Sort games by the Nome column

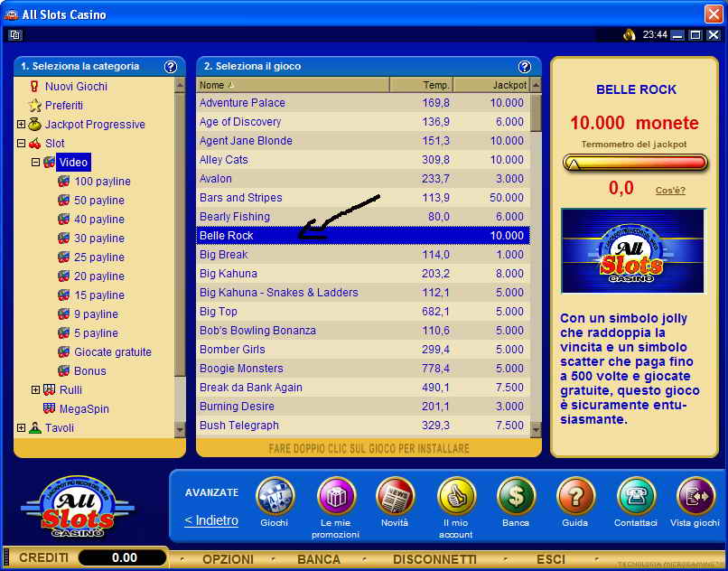293,86
